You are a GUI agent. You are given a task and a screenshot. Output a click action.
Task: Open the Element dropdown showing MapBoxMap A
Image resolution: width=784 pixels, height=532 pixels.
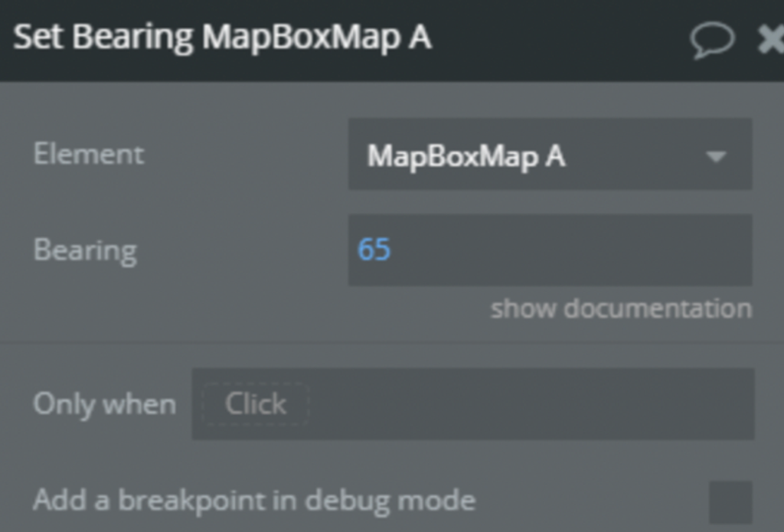point(550,154)
